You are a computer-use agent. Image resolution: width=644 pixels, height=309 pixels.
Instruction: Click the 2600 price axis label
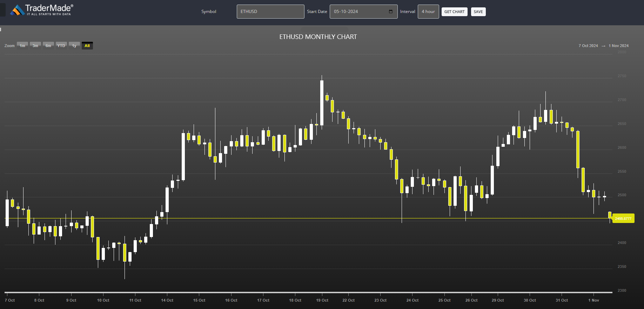point(622,147)
